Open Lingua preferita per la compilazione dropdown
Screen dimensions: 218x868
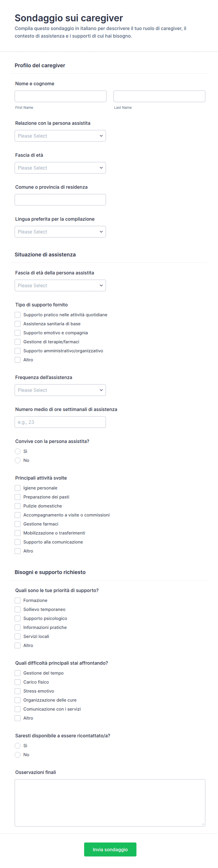60,232
